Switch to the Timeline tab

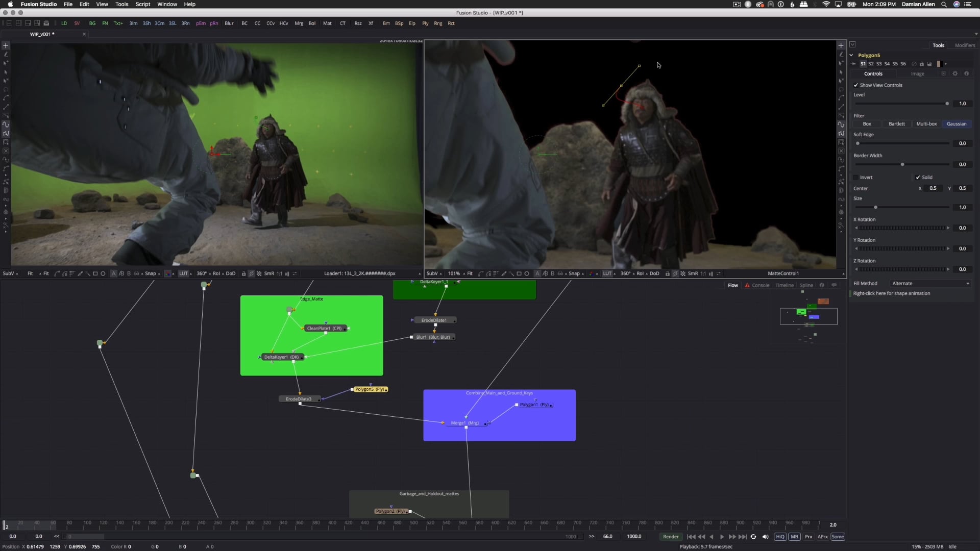click(x=785, y=285)
